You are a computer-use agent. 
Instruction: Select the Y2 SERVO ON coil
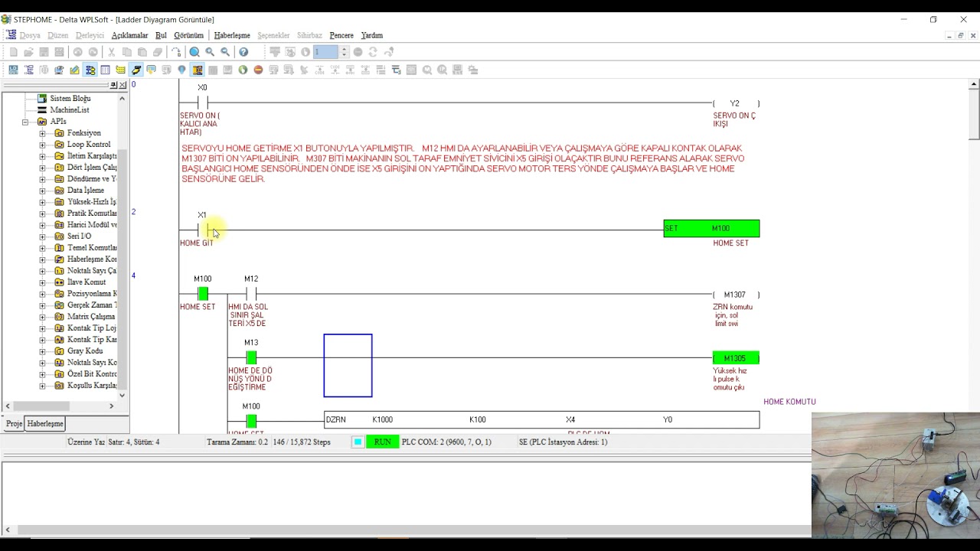[x=736, y=103]
